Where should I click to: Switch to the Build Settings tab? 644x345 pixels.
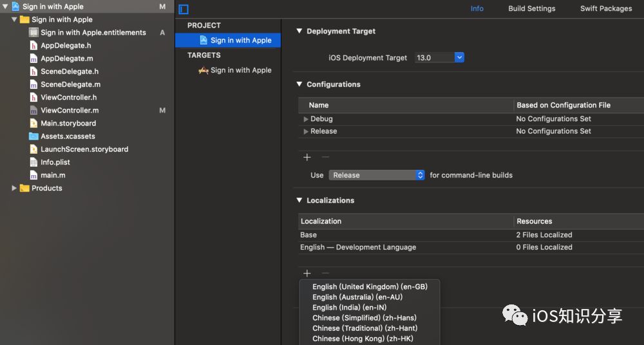click(531, 8)
